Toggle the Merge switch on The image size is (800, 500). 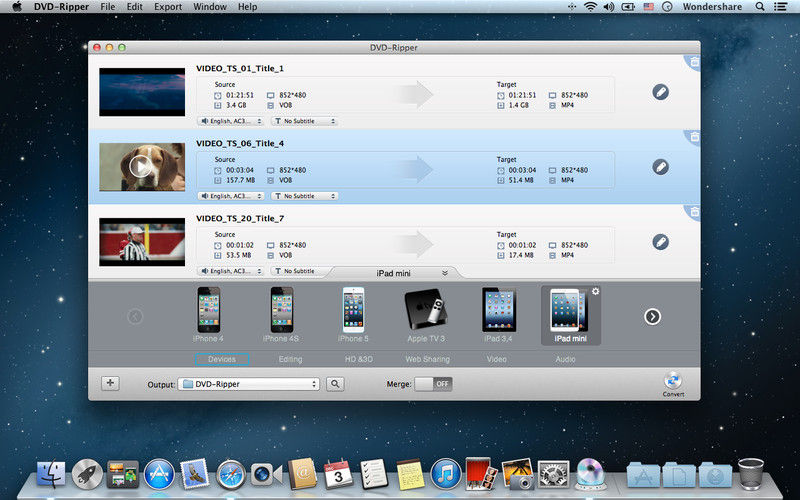pos(433,384)
